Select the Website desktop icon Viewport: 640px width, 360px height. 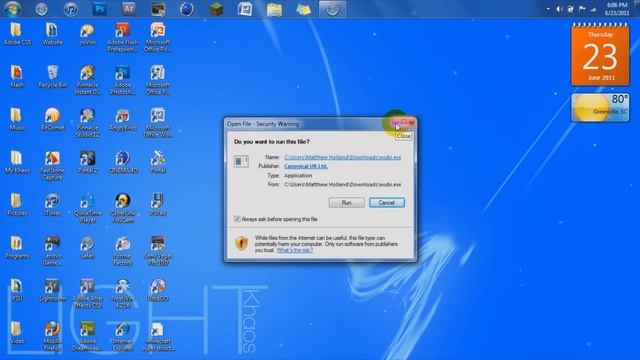(x=52, y=34)
